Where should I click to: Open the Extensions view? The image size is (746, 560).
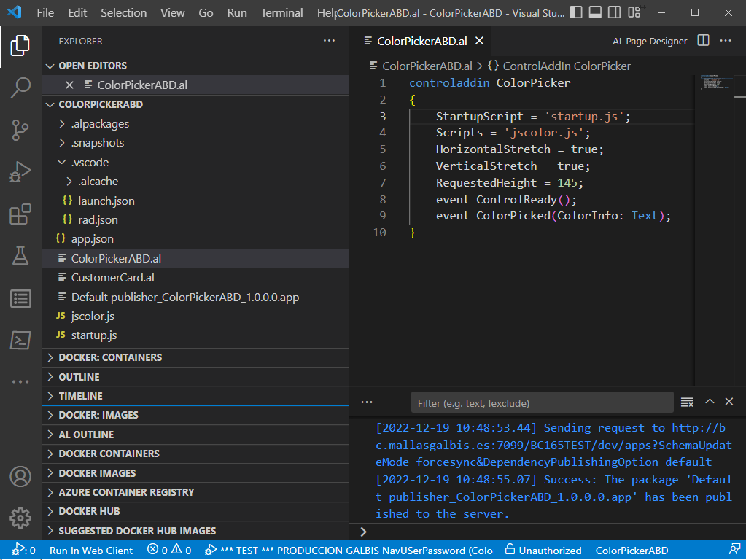(x=20, y=214)
